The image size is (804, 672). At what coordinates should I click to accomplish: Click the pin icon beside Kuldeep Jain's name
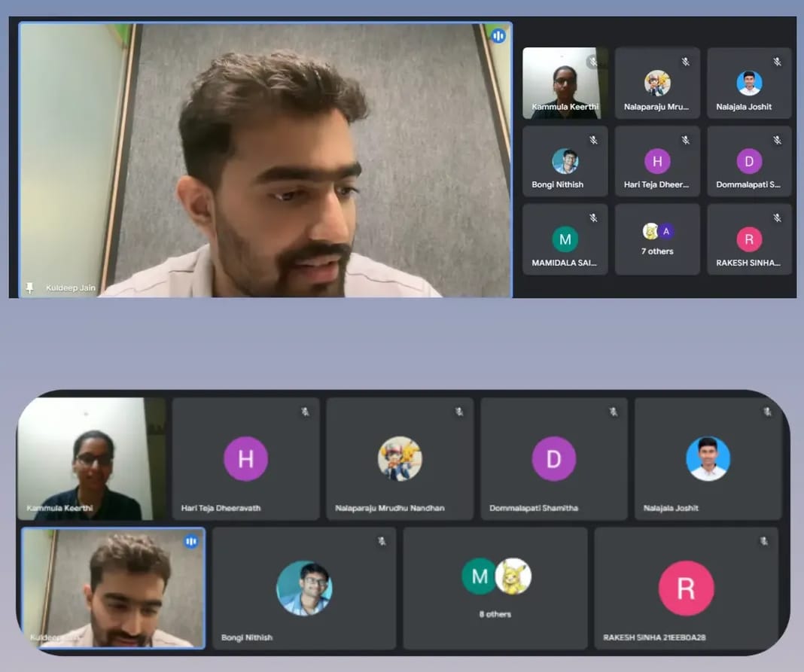(x=30, y=287)
